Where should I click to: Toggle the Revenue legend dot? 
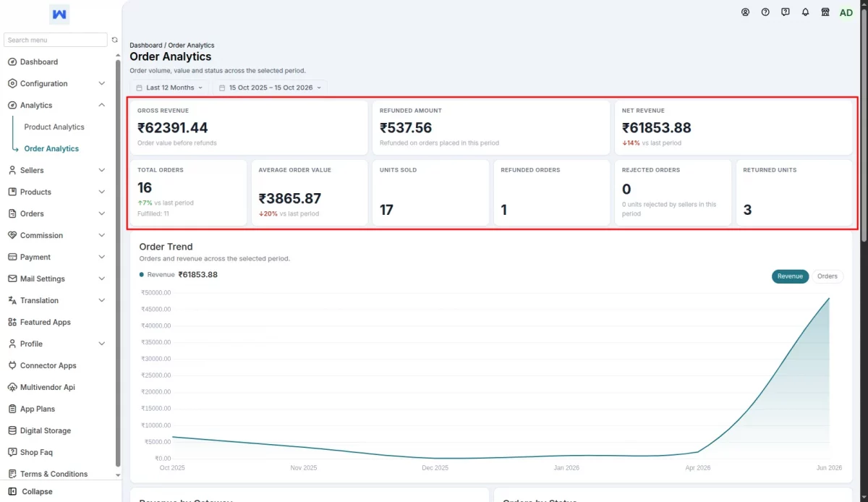(142, 275)
